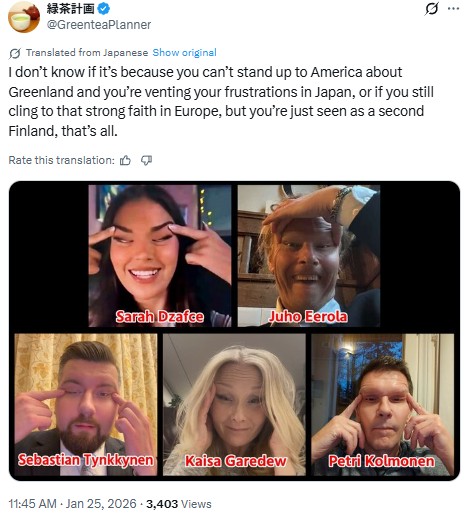Open the Sarah Dzafce photo
The width and height of the screenshot is (470, 519).
pos(160,256)
